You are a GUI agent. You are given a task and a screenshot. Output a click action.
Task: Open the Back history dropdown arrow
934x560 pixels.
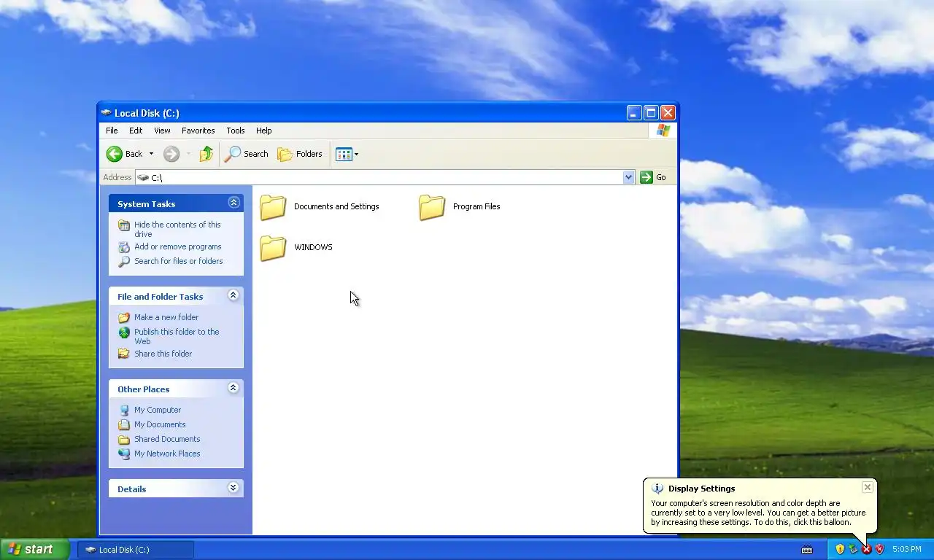click(x=151, y=154)
